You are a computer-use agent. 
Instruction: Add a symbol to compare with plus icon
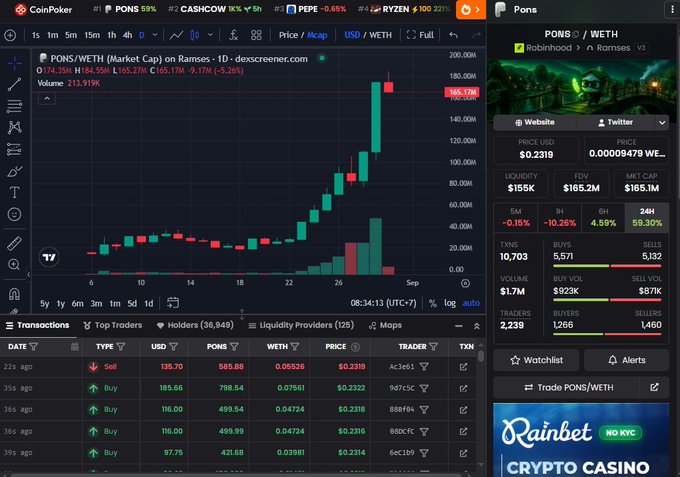pyautogui.click(x=10, y=35)
